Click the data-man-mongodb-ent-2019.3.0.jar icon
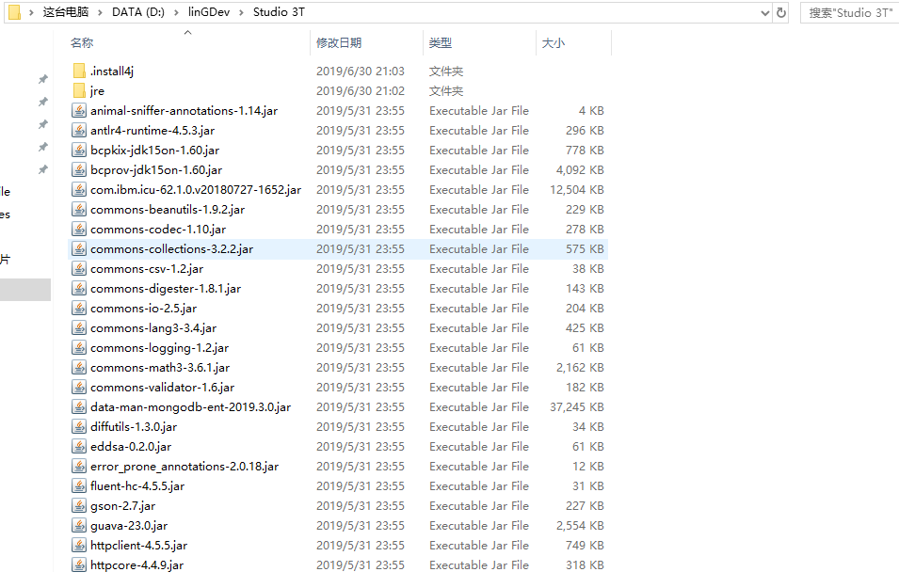Screen dimensions: 899x588 79,407
